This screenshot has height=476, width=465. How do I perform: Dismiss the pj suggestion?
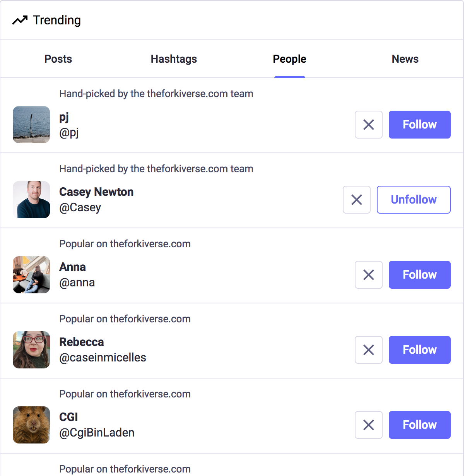pyautogui.click(x=368, y=125)
